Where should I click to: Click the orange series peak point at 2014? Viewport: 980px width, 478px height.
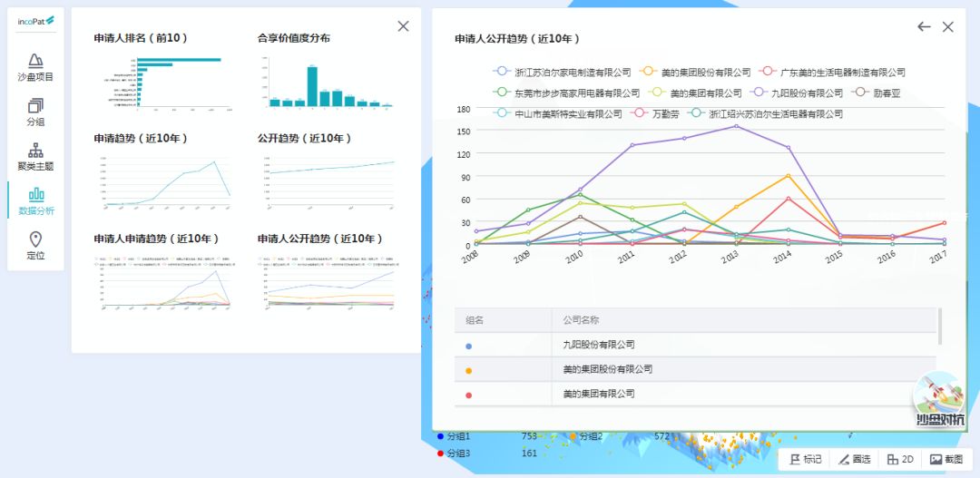click(789, 176)
